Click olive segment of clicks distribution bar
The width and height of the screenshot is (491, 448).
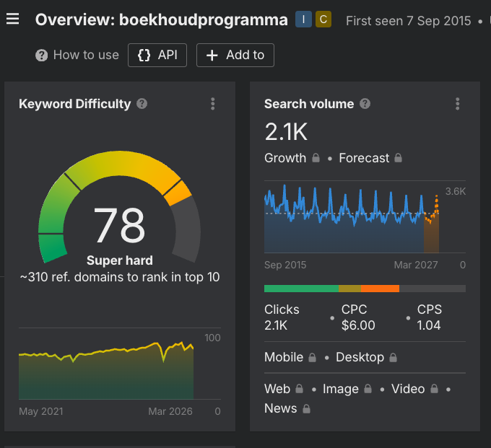[349, 289]
